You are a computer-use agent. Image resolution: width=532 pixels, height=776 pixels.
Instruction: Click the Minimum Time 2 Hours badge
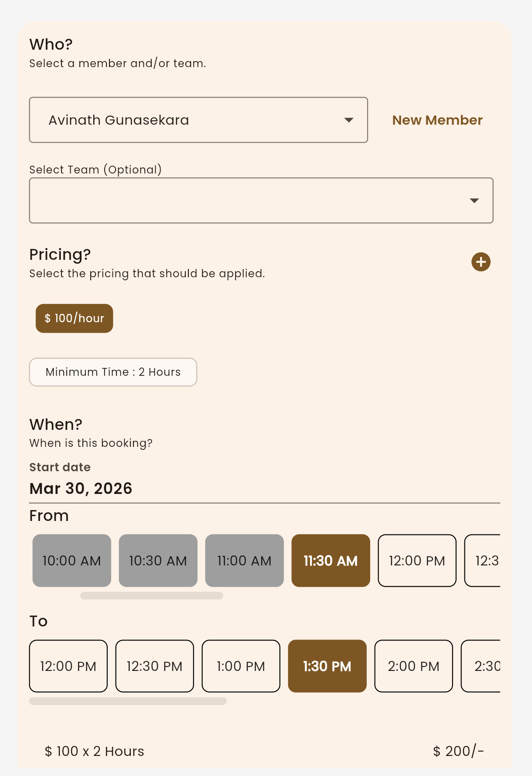tap(113, 372)
